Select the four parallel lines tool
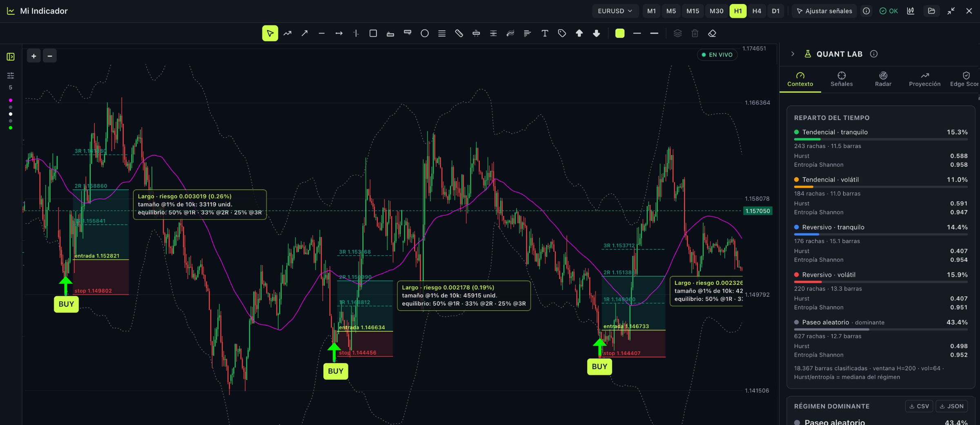The image size is (980, 425). pos(442,34)
